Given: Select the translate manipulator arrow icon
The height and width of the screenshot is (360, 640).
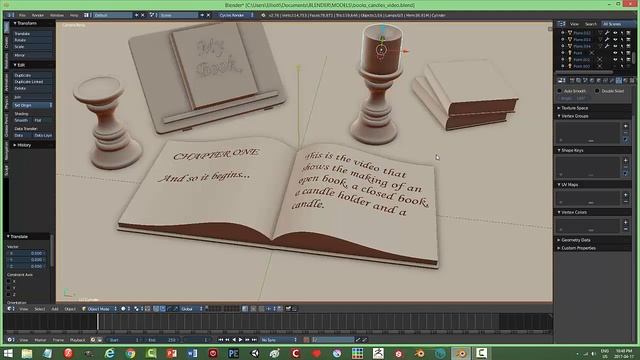Looking at the screenshot, I should coord(162,309).
